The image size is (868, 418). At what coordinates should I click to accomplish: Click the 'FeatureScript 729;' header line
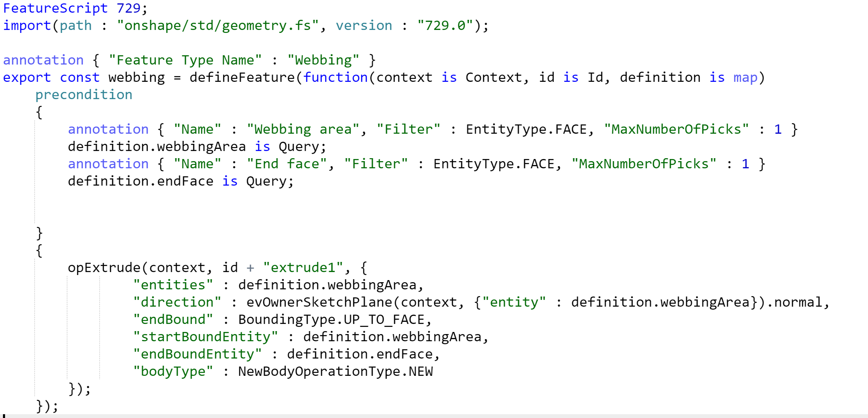point(76,8)
